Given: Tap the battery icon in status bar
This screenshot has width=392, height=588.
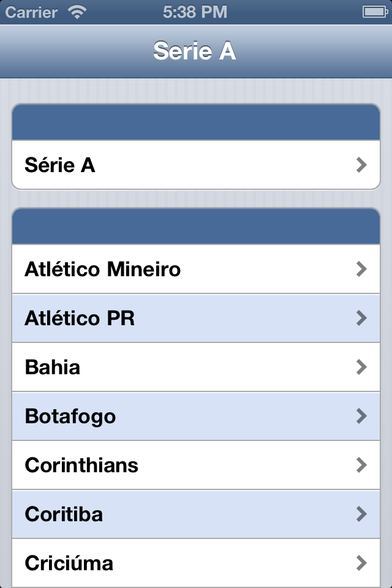Looking at the screenshot, I should 373,12.
